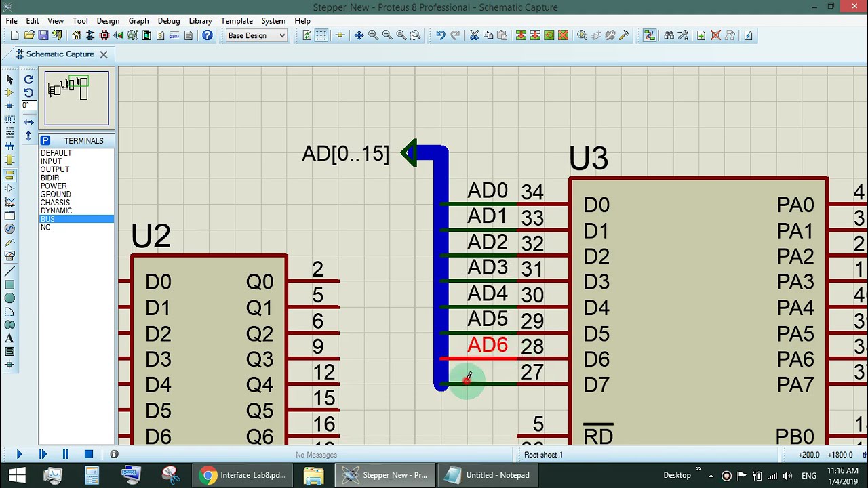
Task: Zoom to area icon
Action: tap(416, 35)
